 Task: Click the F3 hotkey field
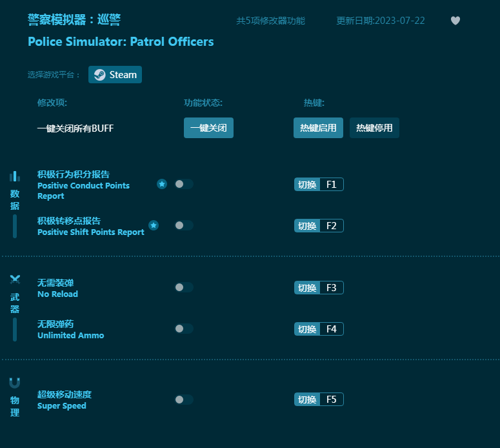tap(332, 288)
